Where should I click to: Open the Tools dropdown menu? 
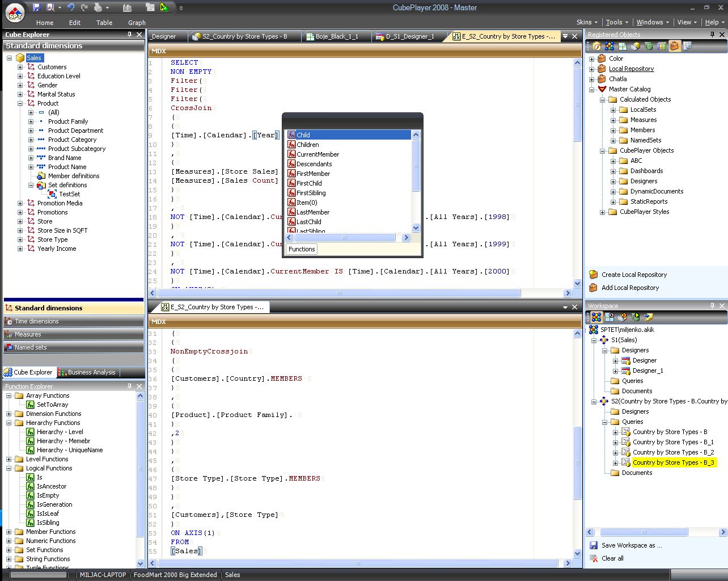tap(617, 22)
